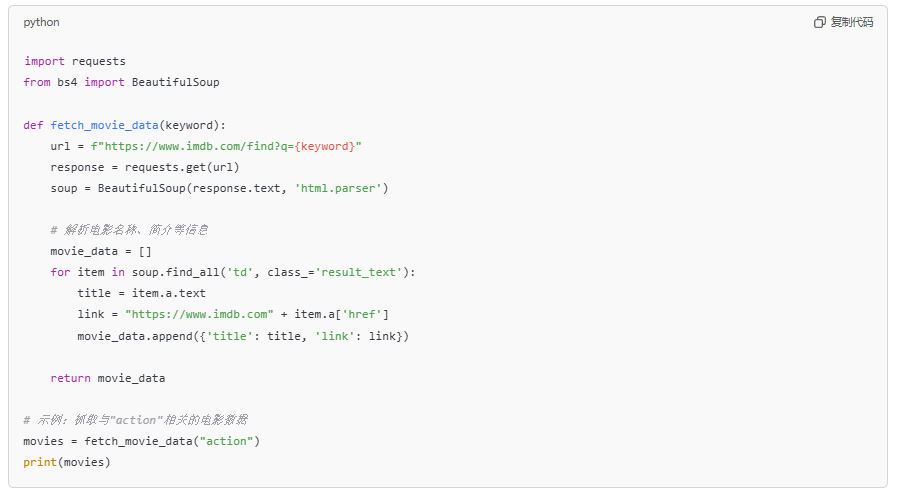Click the copy code icon
The height and width of the screenshot is (499, 907).
(819, 23)
